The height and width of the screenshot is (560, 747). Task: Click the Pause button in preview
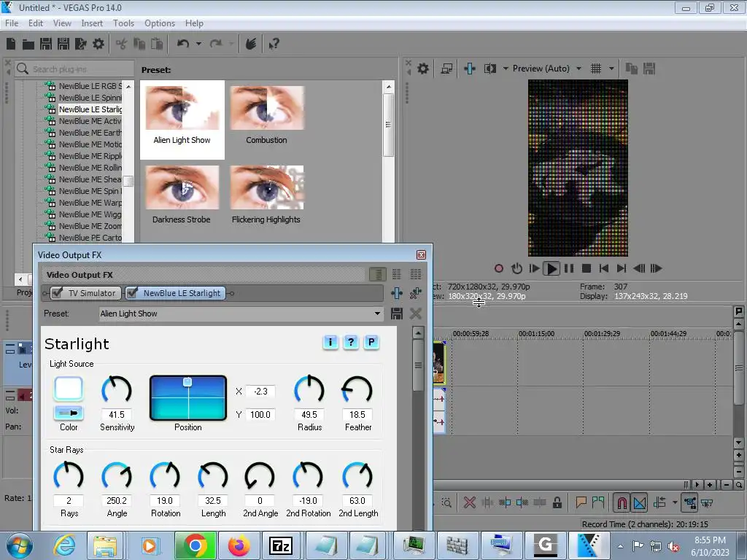click(x=569, y=268)
